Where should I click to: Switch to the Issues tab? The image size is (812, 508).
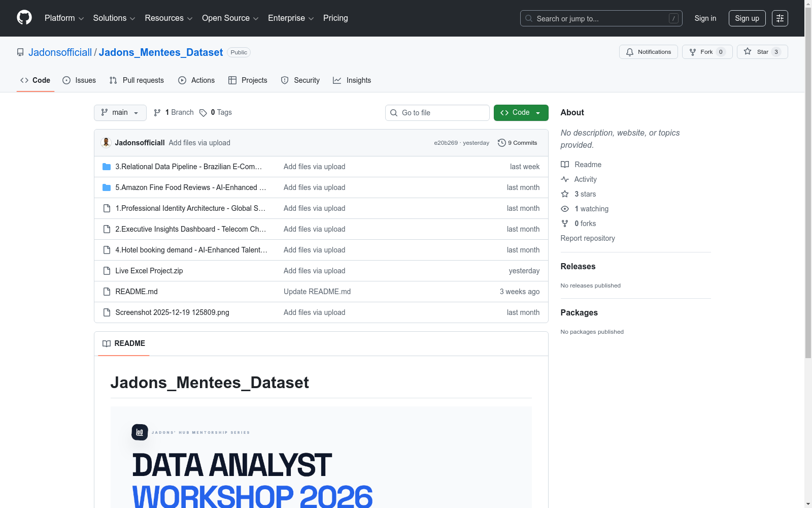coord(79,80)
